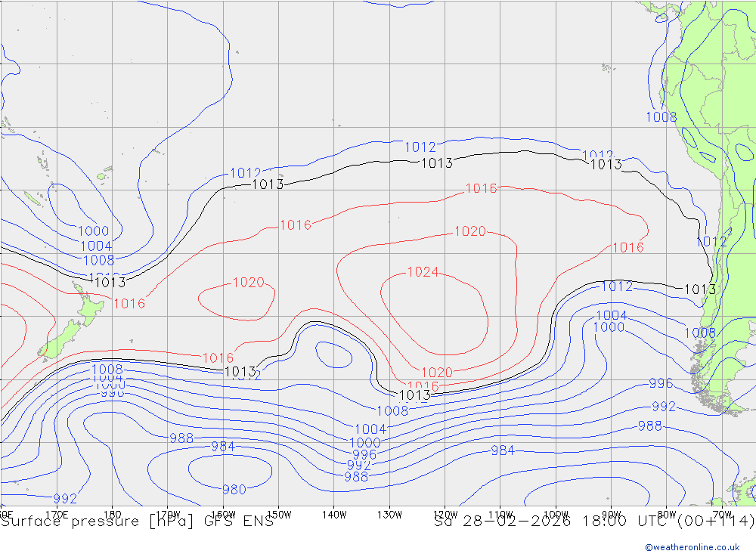
Task: Select the 170W longitude axis label
Action: coord(169,515)
